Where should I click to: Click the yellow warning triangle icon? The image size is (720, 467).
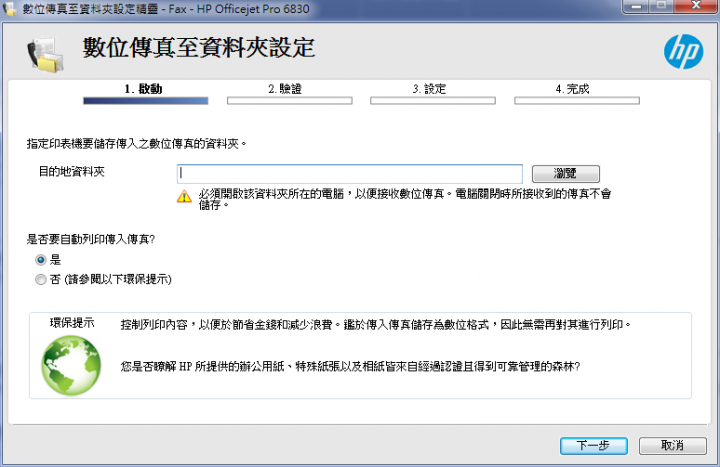point(184,196)
